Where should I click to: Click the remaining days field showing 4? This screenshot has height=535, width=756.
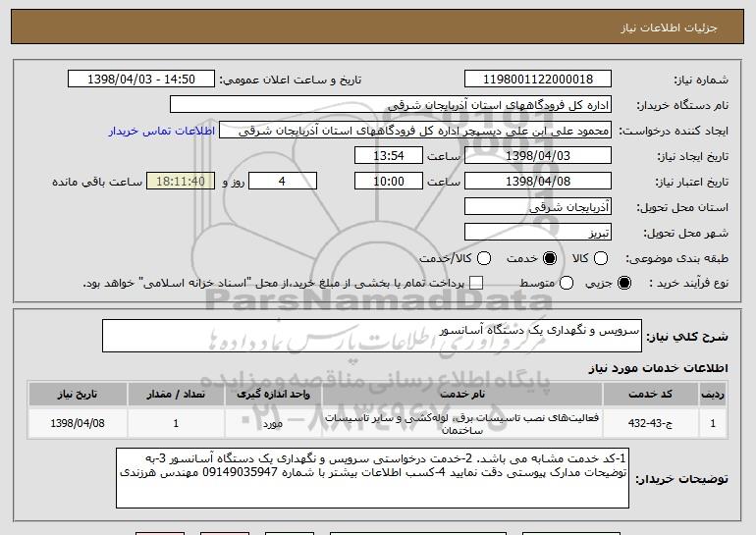coord(283,182)
